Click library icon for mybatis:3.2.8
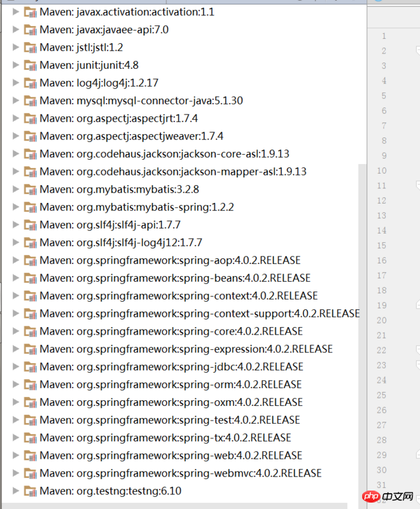The width and height of the screenshot is (420, 509). click(x=30, y=190)
